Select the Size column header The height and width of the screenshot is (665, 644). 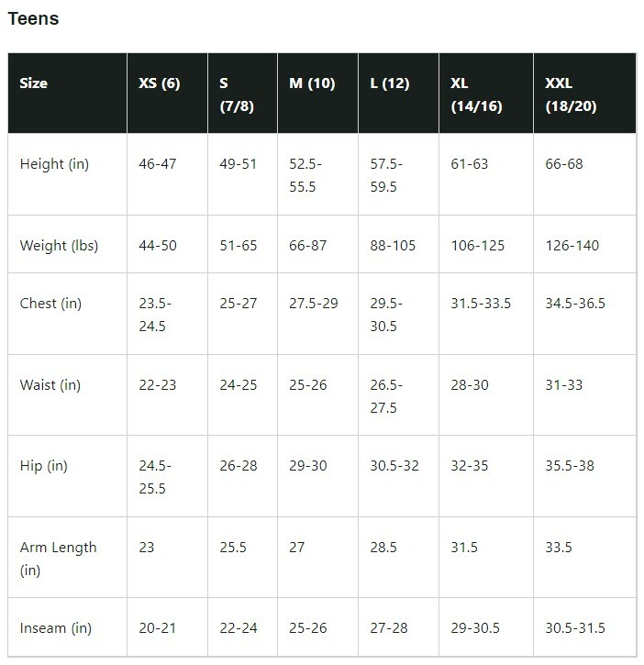pos(33,83)
